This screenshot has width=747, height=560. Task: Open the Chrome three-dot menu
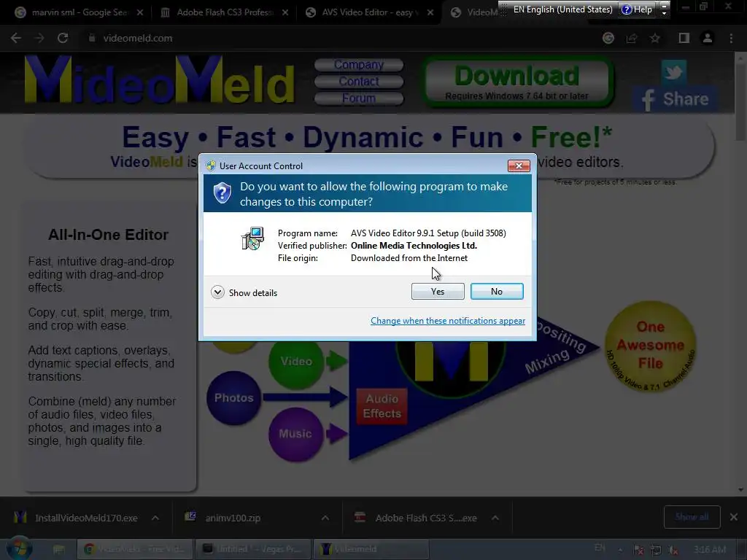(x=731, y=38)
